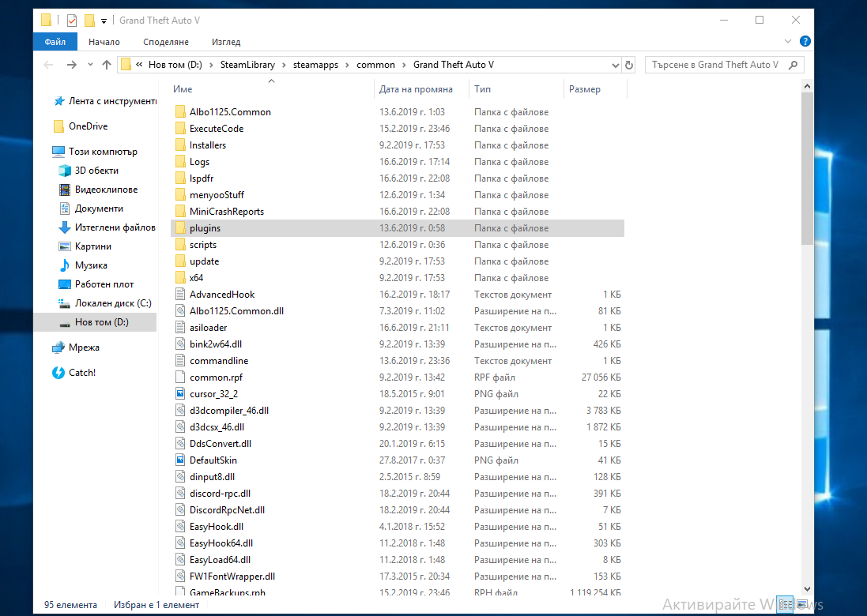This screenshot has height=616, width=867.
Task: Open the Quick Access Toolbar customize dropdown
Action: [104, 21]
